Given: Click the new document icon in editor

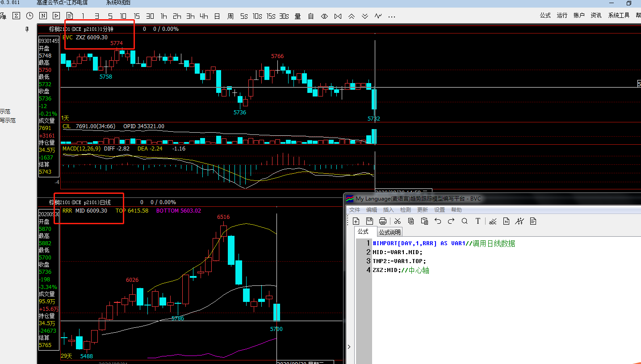Looking at the screenshot, I should pos(356,221).
